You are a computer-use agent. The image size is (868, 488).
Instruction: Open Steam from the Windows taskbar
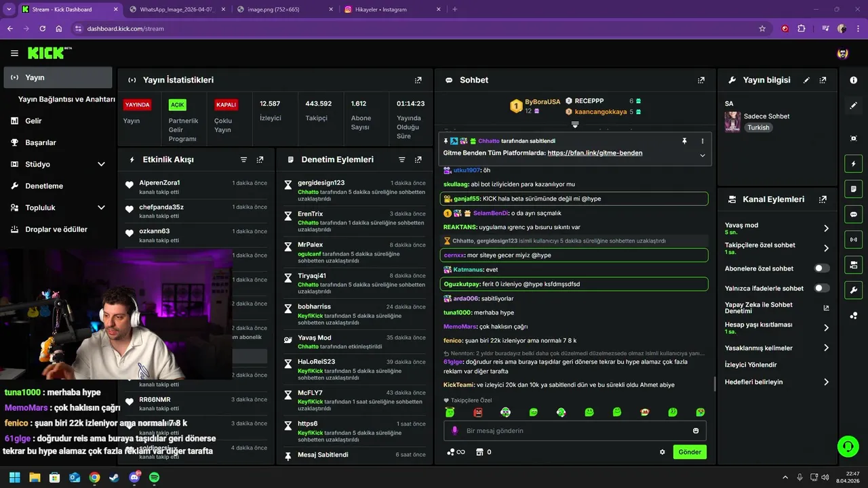[114, 477]
